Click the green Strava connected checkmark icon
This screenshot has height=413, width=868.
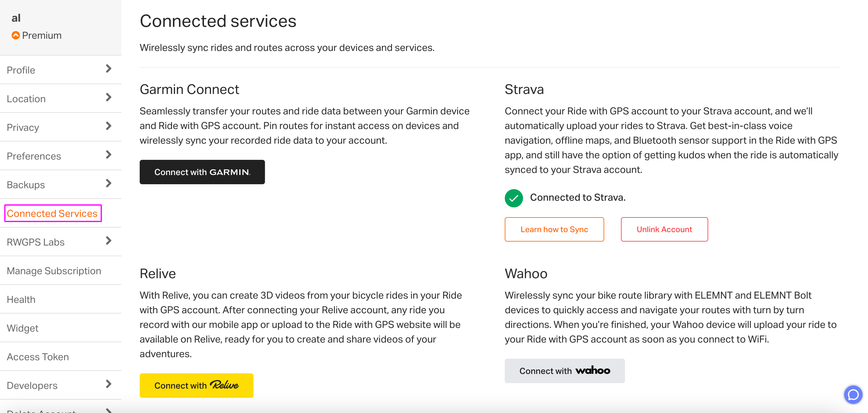coord(514,198)
